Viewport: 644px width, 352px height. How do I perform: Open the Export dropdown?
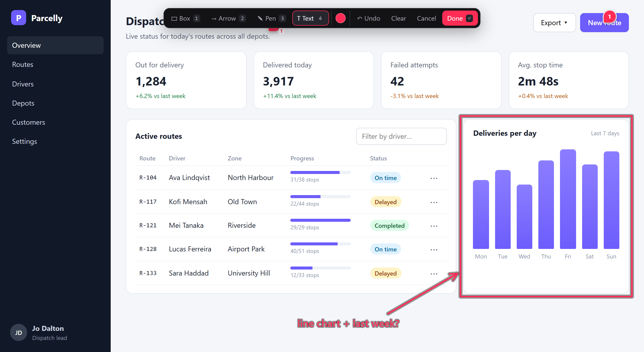(x=554, y=23)
